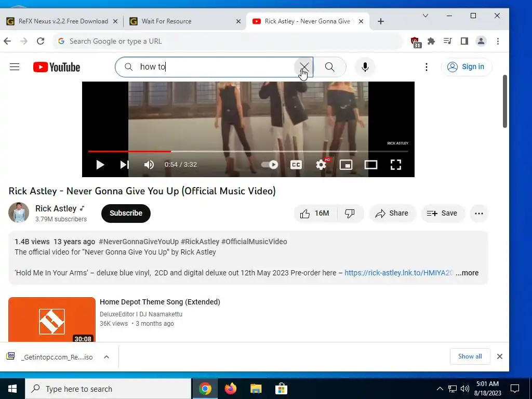
Task: Turn on closed captions
Action: 296,165
